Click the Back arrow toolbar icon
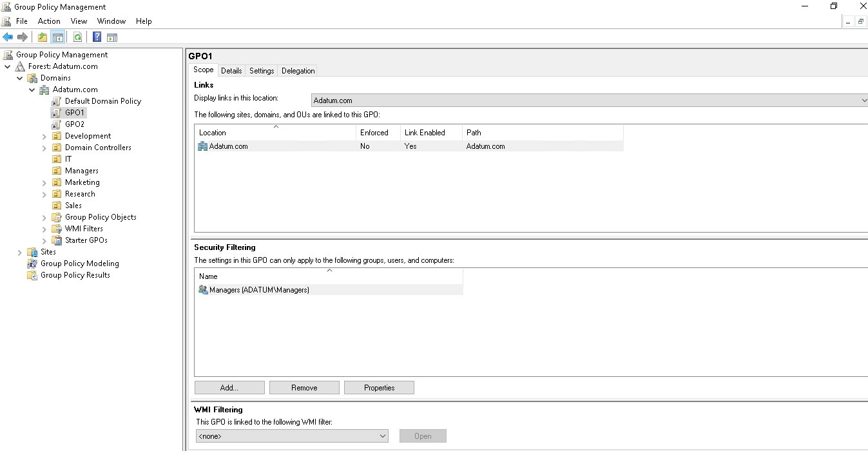This screenshot has width=868, height=451. point(8,37)
